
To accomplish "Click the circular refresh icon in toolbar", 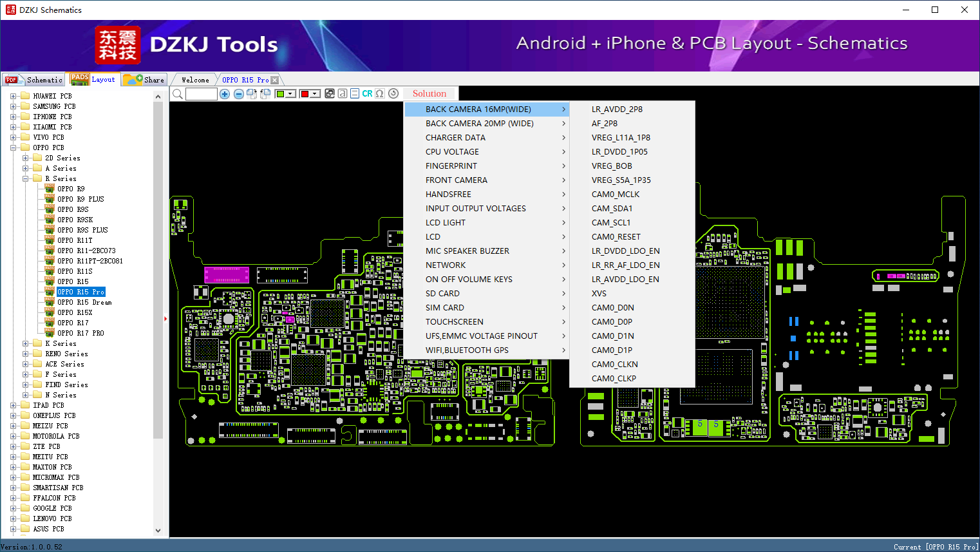I will tap(393, 93).
